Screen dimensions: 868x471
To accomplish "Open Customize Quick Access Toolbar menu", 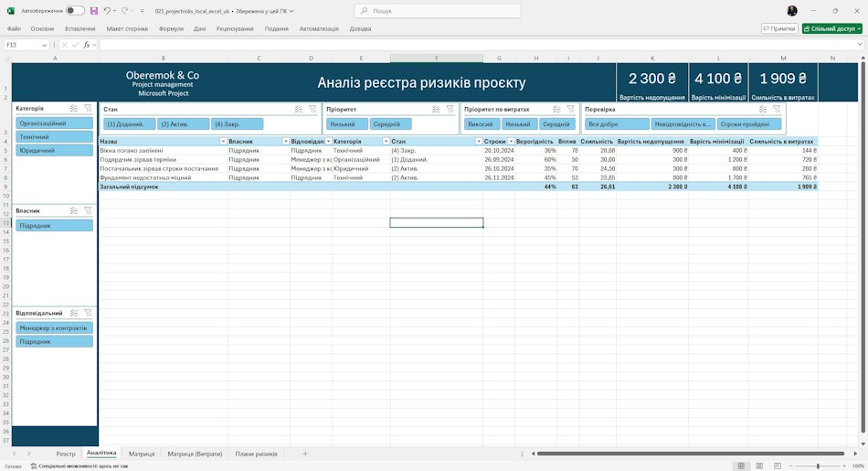I will tap(143, 11).
